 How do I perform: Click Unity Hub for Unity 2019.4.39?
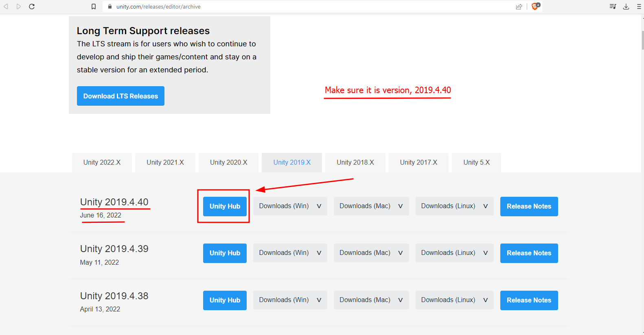point(225,253)
